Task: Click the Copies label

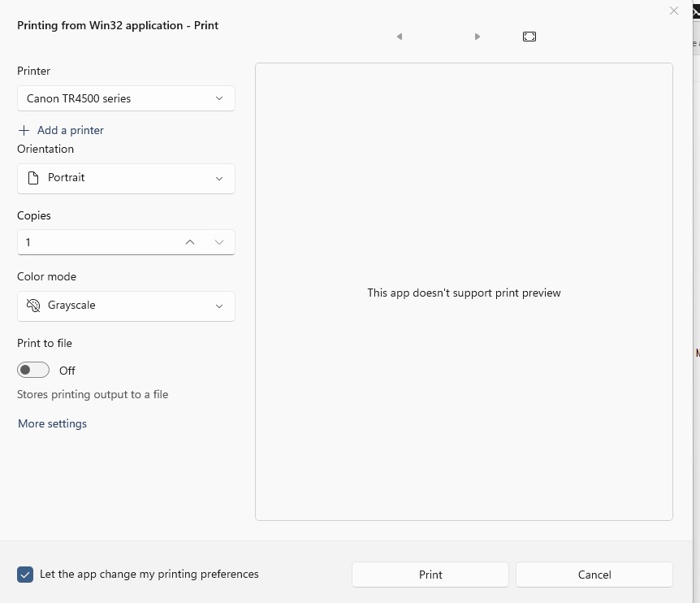Action: coord(34,215)
